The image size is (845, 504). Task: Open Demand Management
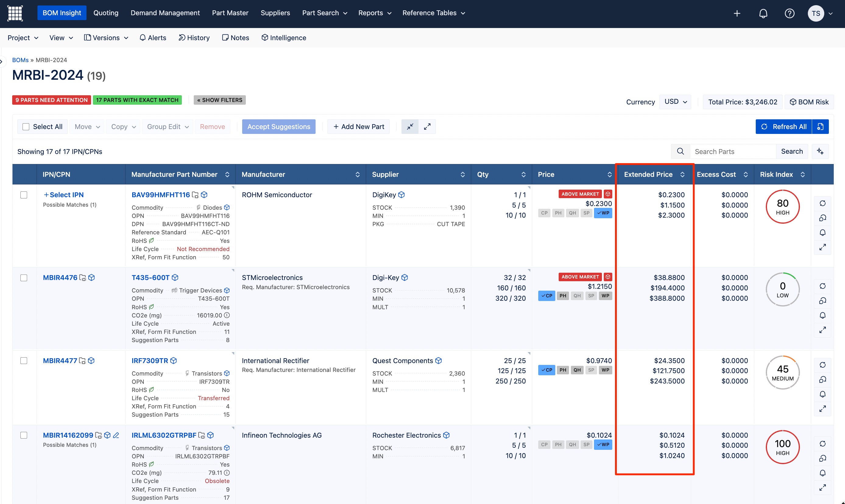(x=165, y=13)
